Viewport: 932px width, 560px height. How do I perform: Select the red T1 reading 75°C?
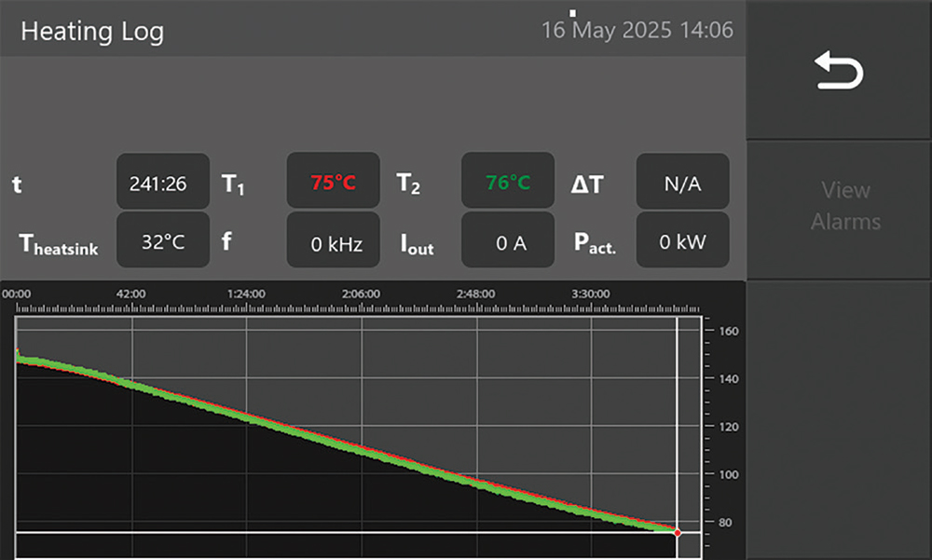[333, 183]
